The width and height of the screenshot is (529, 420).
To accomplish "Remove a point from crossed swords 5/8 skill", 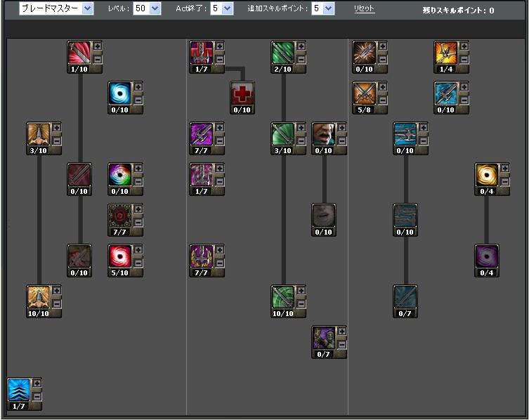I will click(383, 100).
